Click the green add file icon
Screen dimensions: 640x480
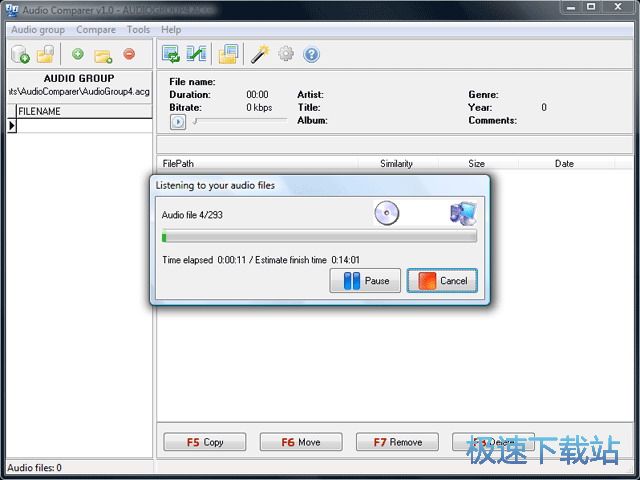(78, 54)
